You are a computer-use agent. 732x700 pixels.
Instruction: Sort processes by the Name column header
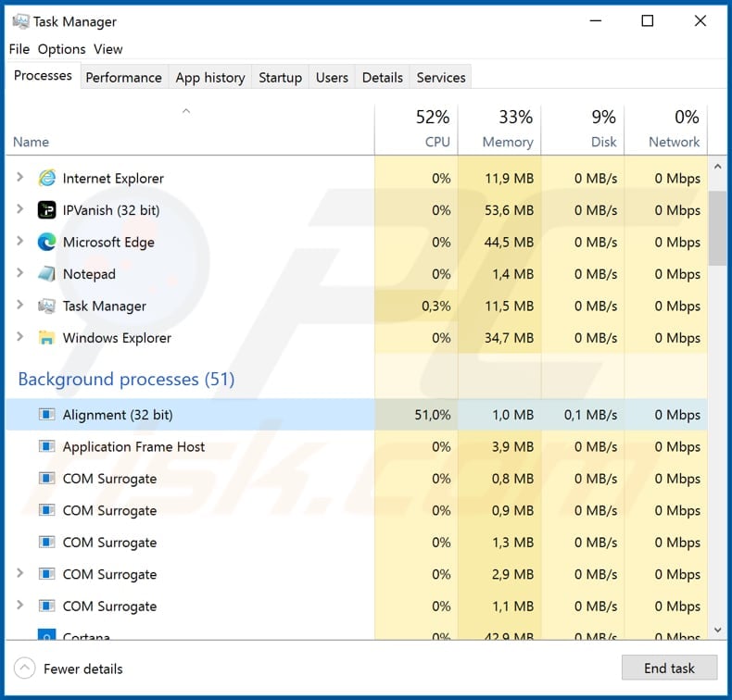(190, 131)
